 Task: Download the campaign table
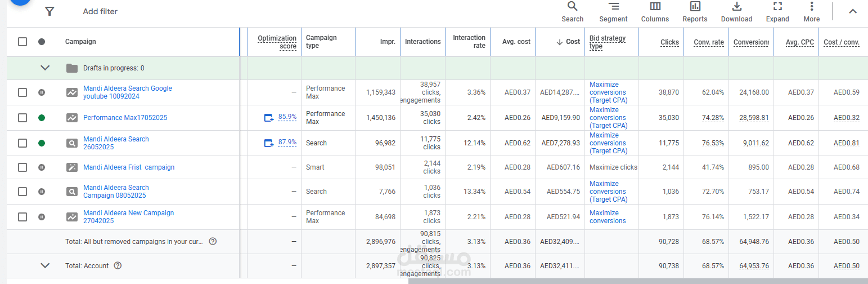point(736,11)
